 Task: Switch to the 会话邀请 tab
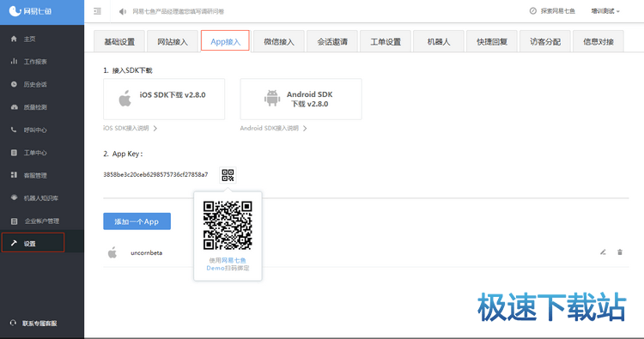coord(332,41)
